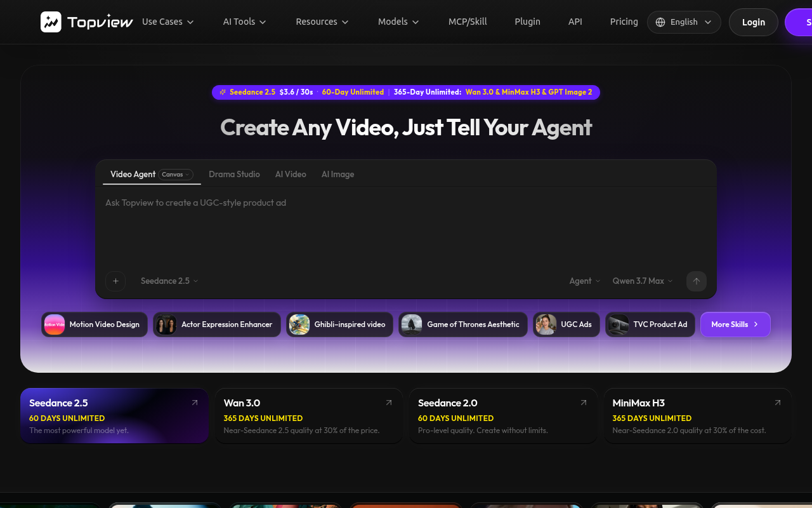
Task: Switch to the Drama Studio tab
Action: coord(234,175)
